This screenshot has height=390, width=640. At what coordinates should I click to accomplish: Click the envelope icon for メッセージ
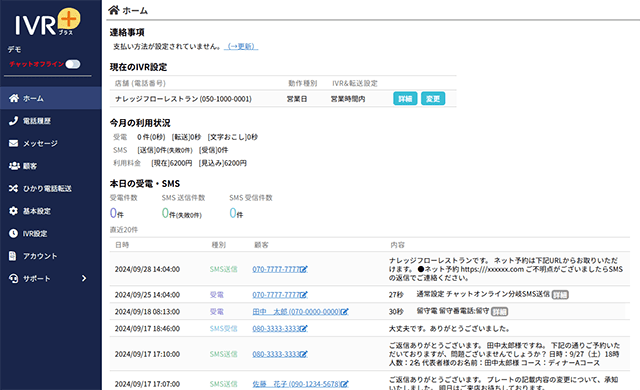[x=13, y=143]
